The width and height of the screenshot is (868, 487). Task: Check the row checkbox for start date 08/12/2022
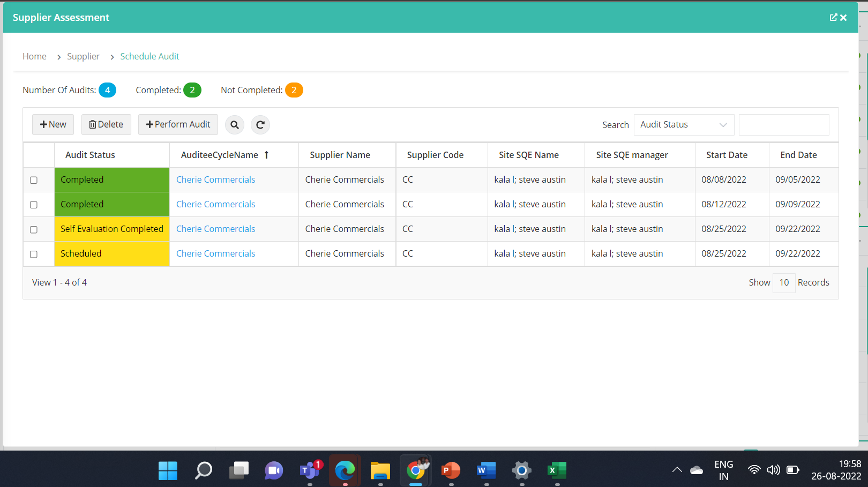pos(34,205)
